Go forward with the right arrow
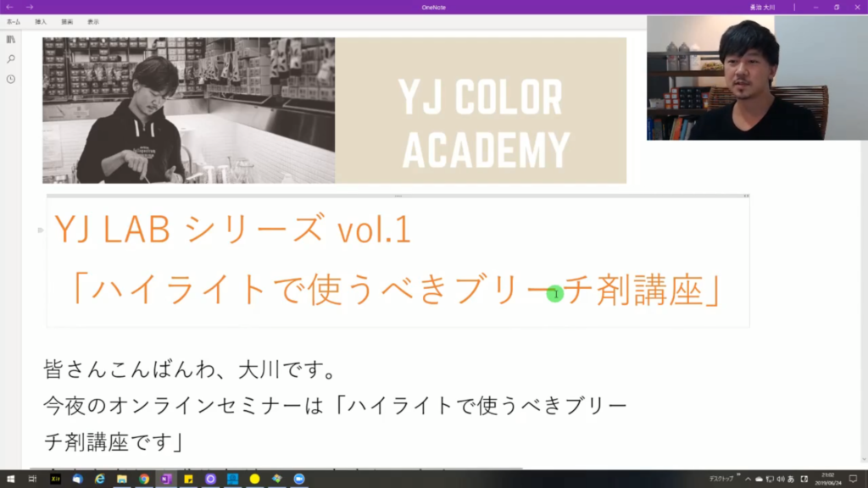Image resolution: width=868 pixels, height=488 pixels. [x=30, y=7]
